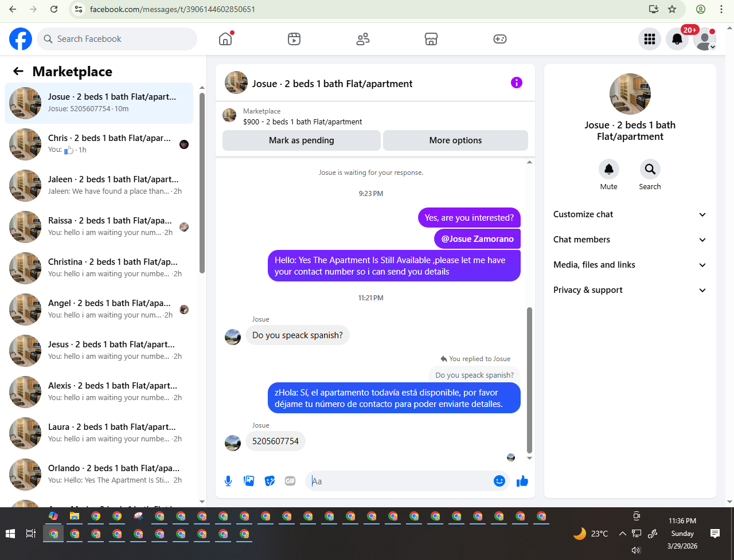Reload the page in Chrome
This screenshot has width=734, height=560.
click(54, 9)
